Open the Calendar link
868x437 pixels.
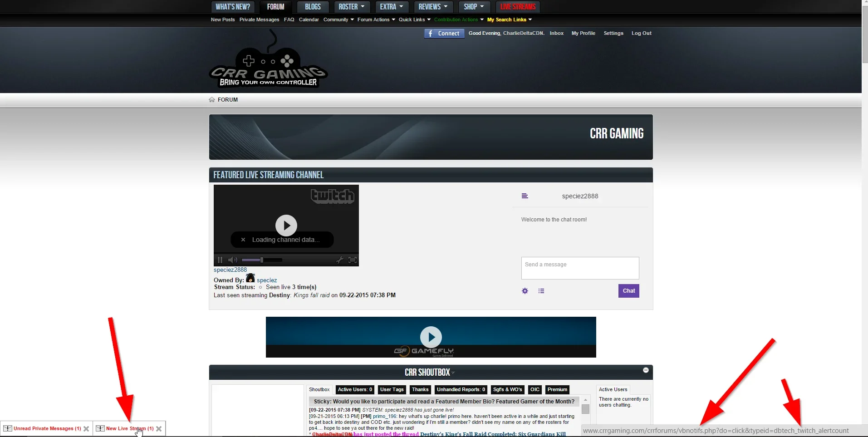click(x=309, y=20)
